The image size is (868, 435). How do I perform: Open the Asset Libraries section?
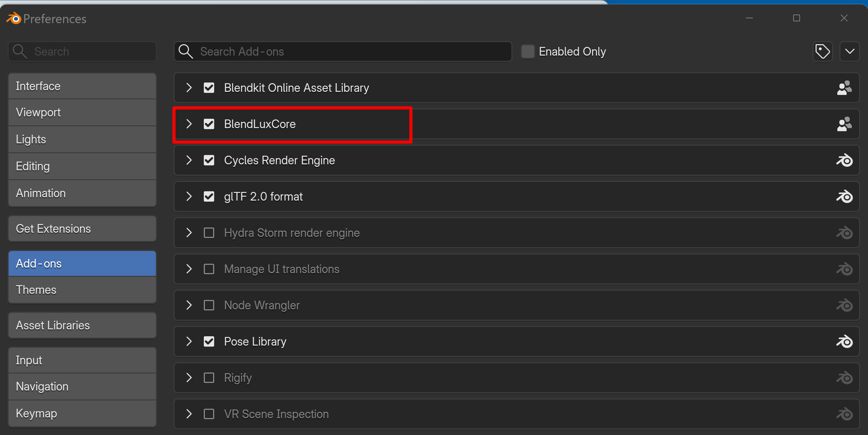[82, 326]
